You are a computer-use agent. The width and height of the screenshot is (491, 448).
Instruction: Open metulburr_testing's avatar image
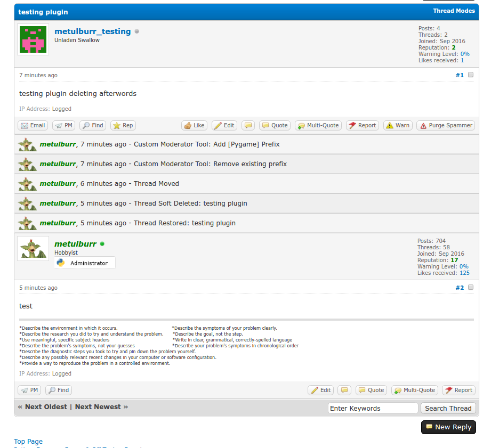pyautogui.click(x=33, y=39)
